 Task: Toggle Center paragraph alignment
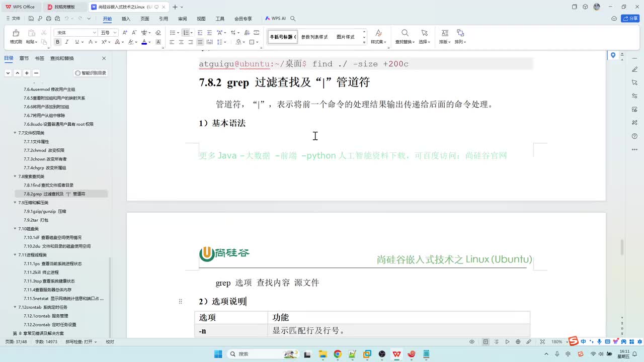(181, 42)
